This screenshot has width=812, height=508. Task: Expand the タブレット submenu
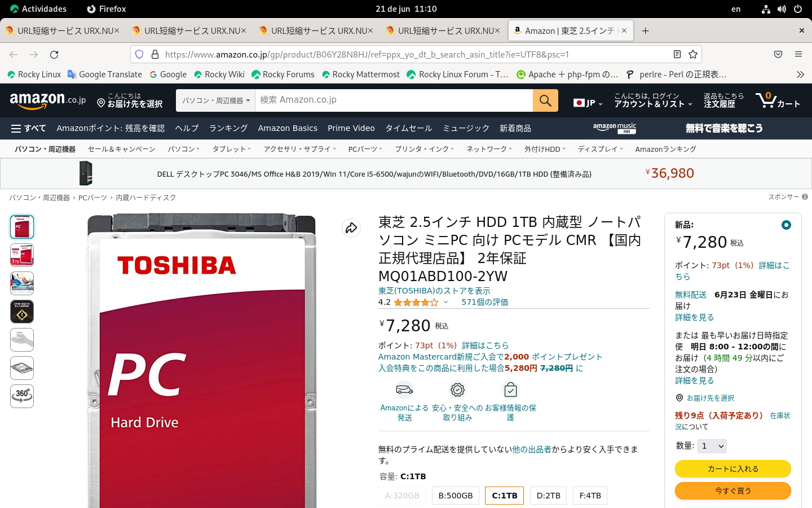tap(231, 149)
